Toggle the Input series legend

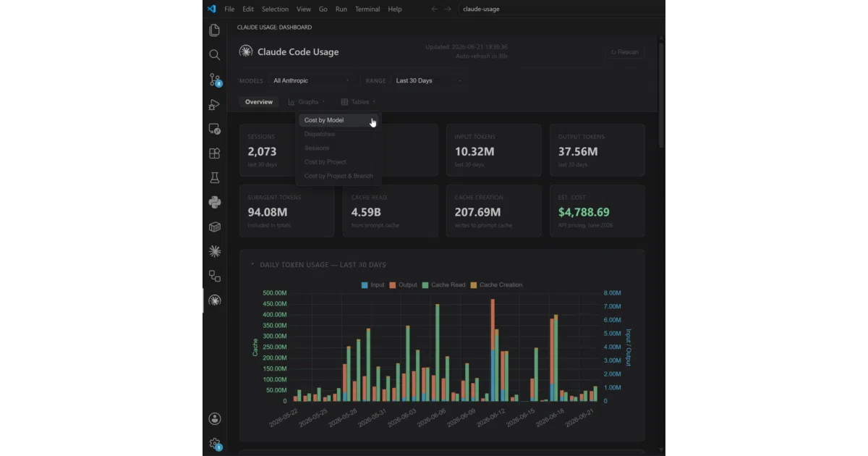tap(373, 285)
